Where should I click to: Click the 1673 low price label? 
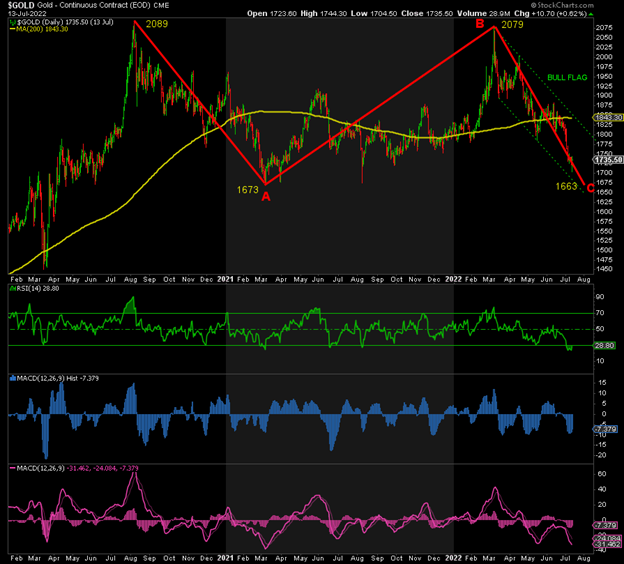(248, 190)
